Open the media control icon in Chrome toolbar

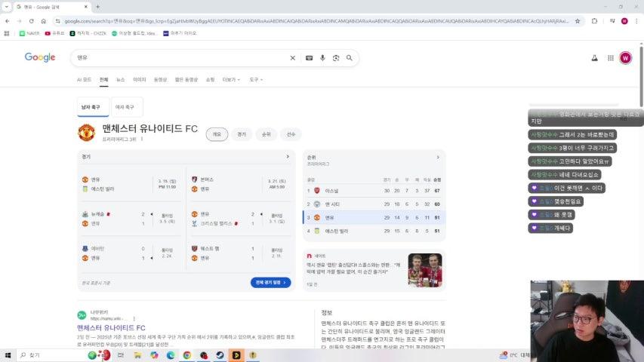pos(612,21)
